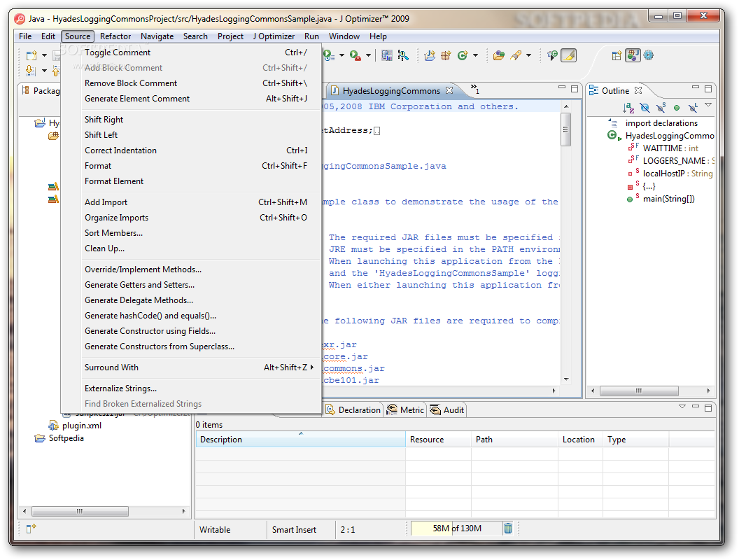
Task: Open the Problems view menu triangle
Action: click(x=682, y=406)
